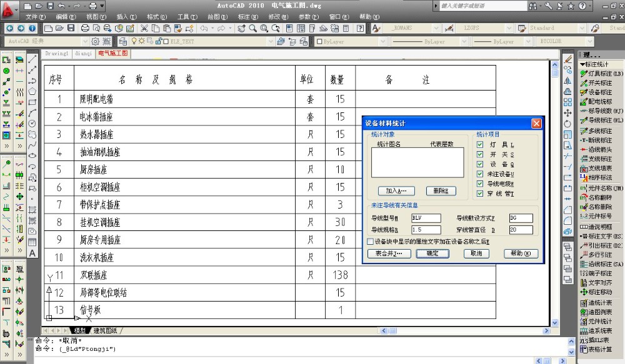Select the Polygon tool in the draw toolbar
Screen dimensions: 625x364
point(32,91)
